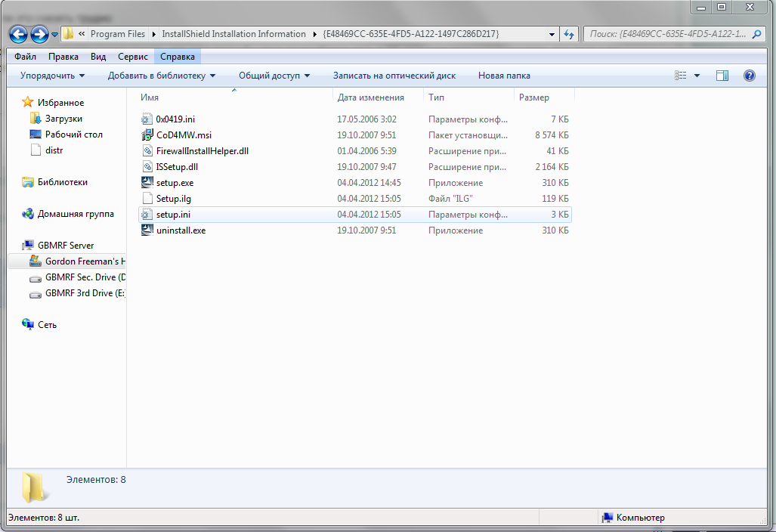Image resolution: width=776 pixels, height=532 pixels.
Task: Select the uninstall.exe application icon
Action: 147,230
